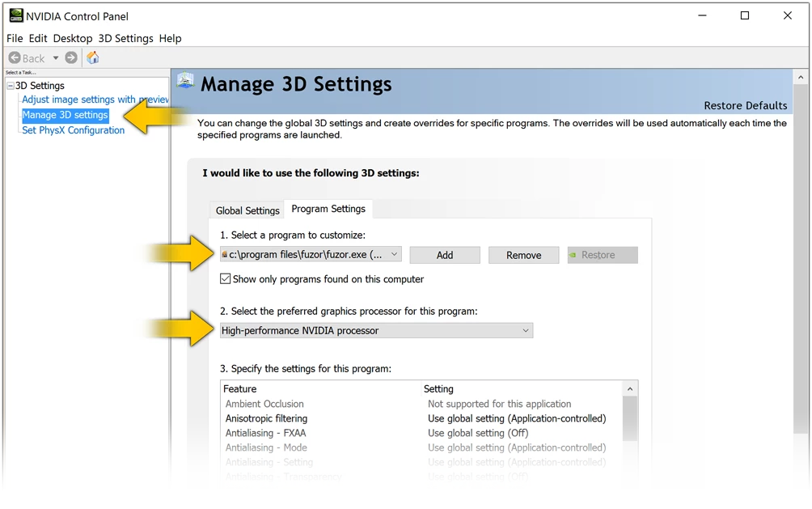Click the main panel vertical scrollbar thumb
Screen dimensions: 812x509
pos(801,259)
